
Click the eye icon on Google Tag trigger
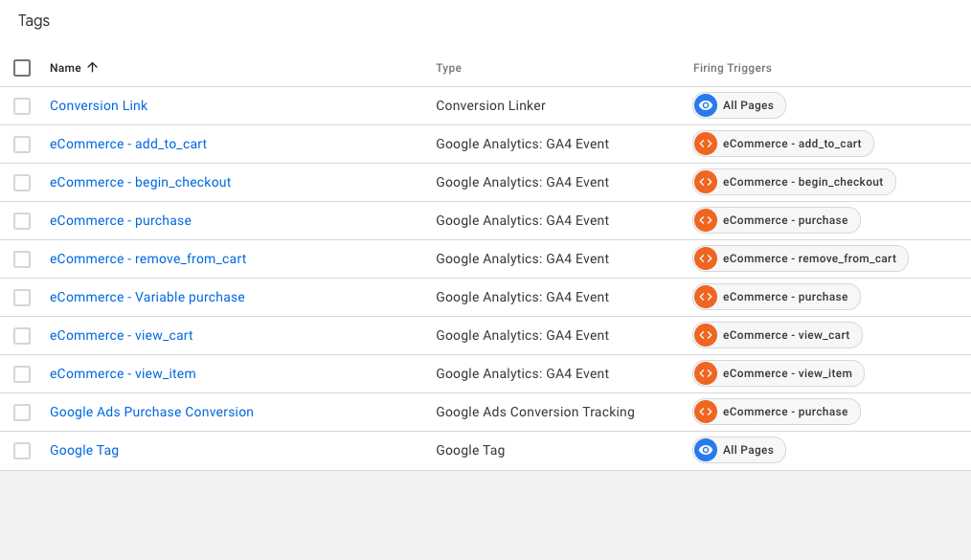[x=706, y=450]
